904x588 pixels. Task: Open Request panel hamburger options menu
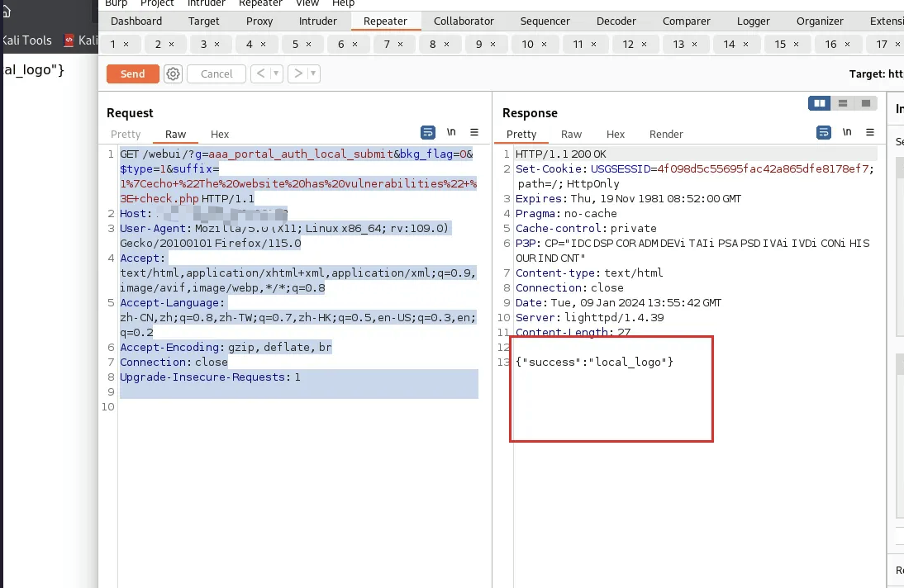tap(474, 133)
